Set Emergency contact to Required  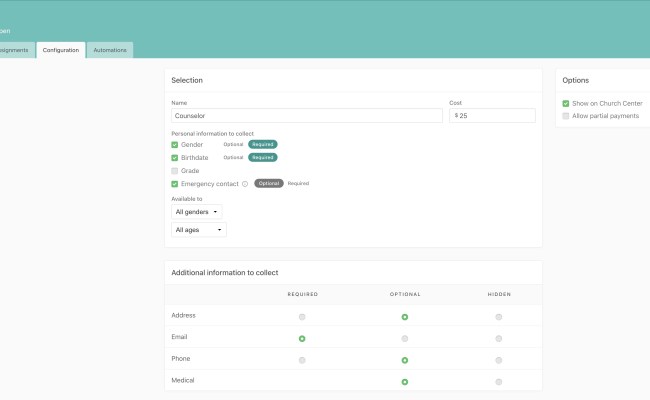point(298,183)
